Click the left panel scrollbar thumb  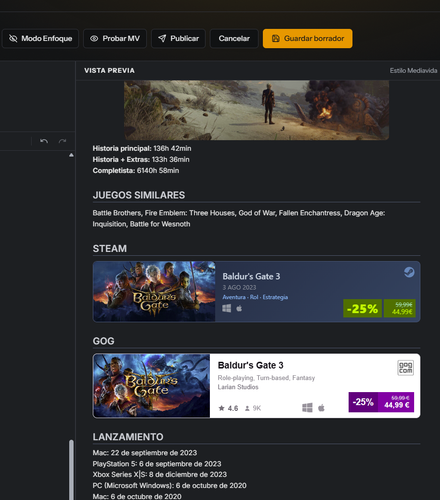point(71,469)
